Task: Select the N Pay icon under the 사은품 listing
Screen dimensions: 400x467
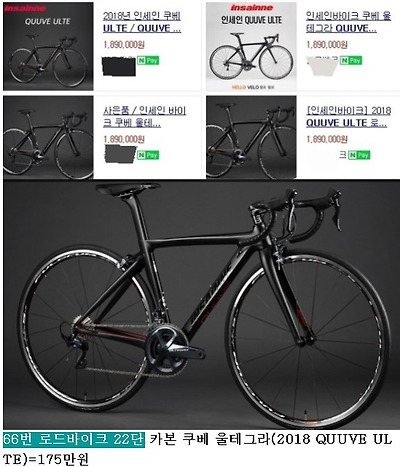Action: (x=148, y=155)
